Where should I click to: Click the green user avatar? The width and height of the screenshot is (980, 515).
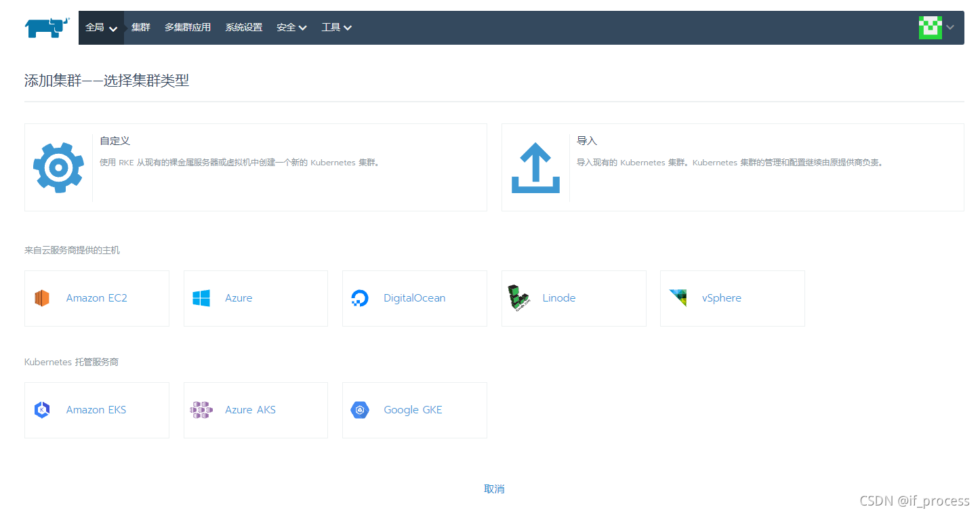[931, 28]
